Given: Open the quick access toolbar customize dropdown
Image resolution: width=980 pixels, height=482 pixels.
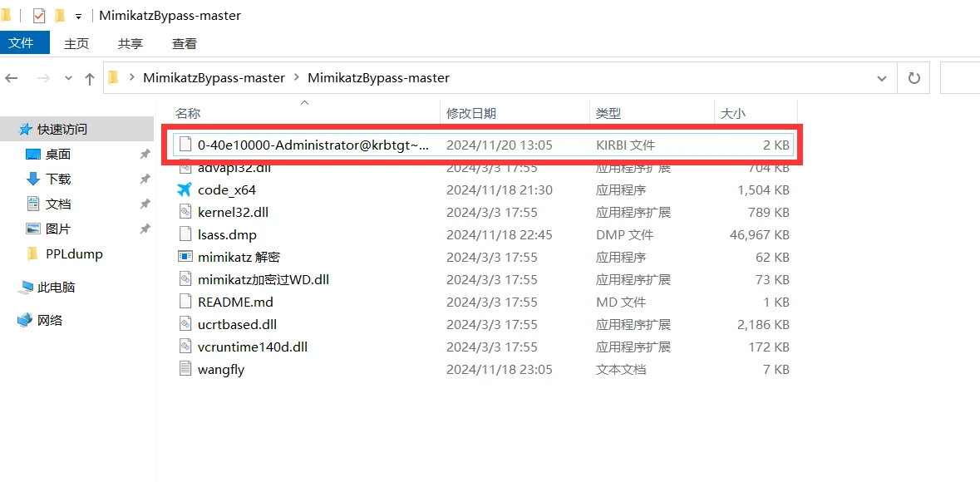Looking at the screenshot, I should 79,17.
